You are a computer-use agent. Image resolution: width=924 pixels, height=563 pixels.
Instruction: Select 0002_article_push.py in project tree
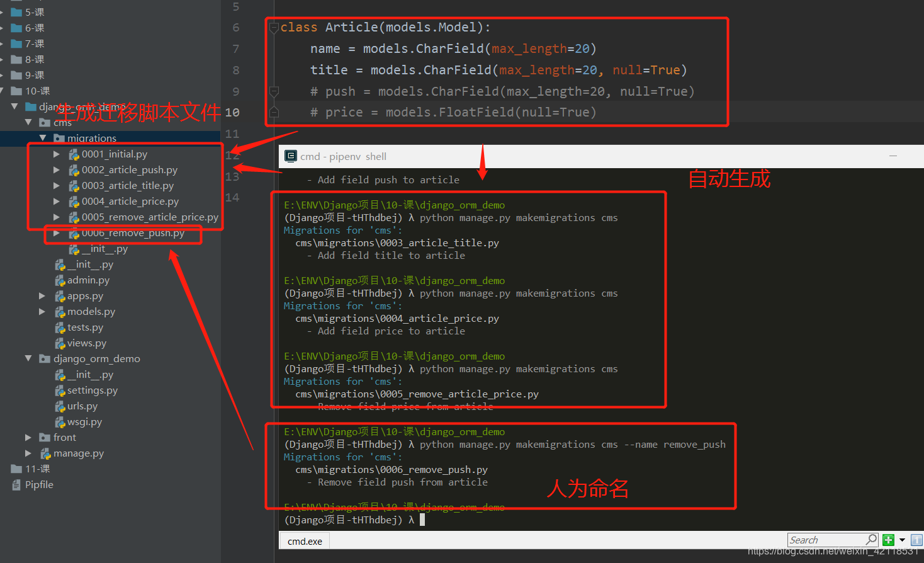coord(130,170)
